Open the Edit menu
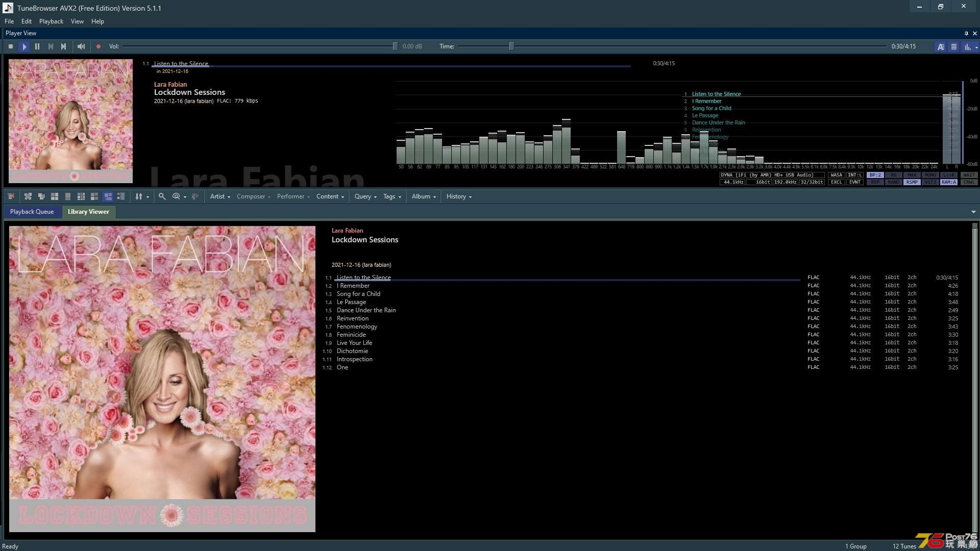 click(x=27, y=21)
